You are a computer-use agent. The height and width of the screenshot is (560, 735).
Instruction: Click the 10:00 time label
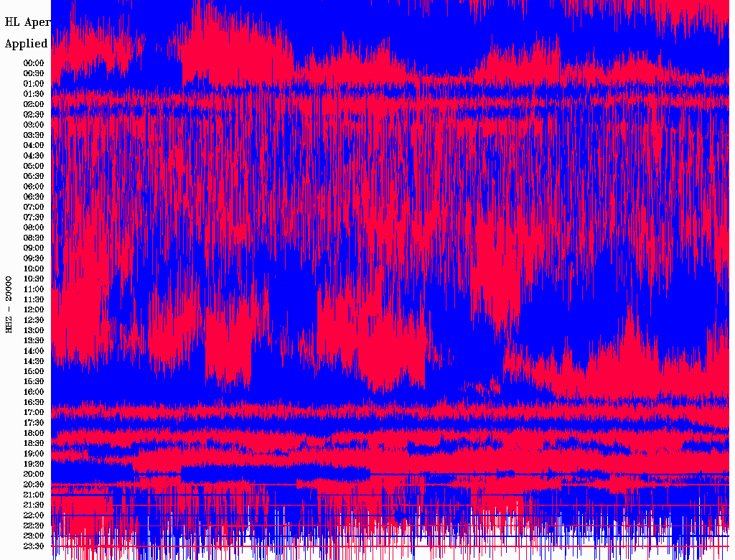[x=34, y=269]
